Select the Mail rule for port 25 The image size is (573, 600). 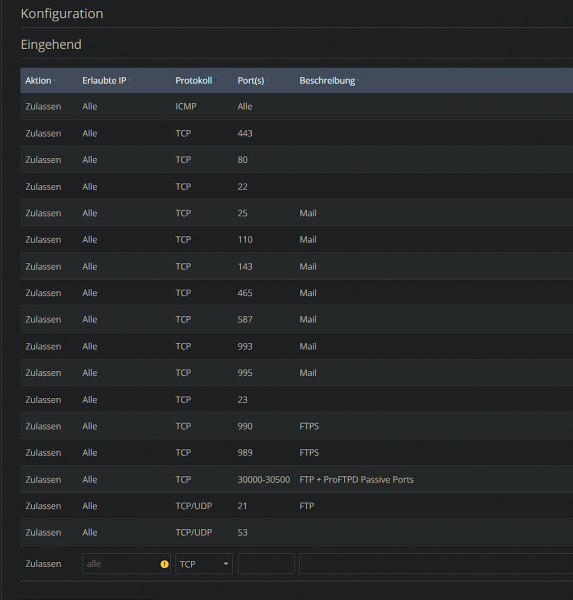tap(297, 213)
